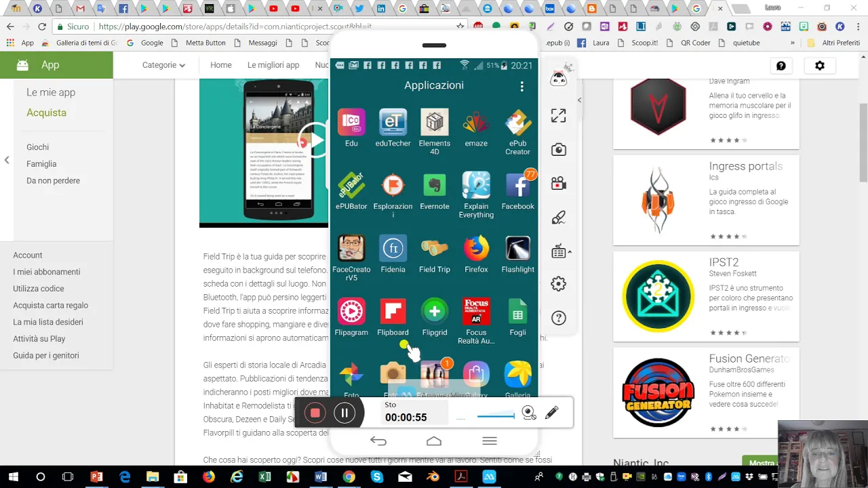Open Le migliori app tab
This screenshot has height=488, width=868.
coord(273,65)
